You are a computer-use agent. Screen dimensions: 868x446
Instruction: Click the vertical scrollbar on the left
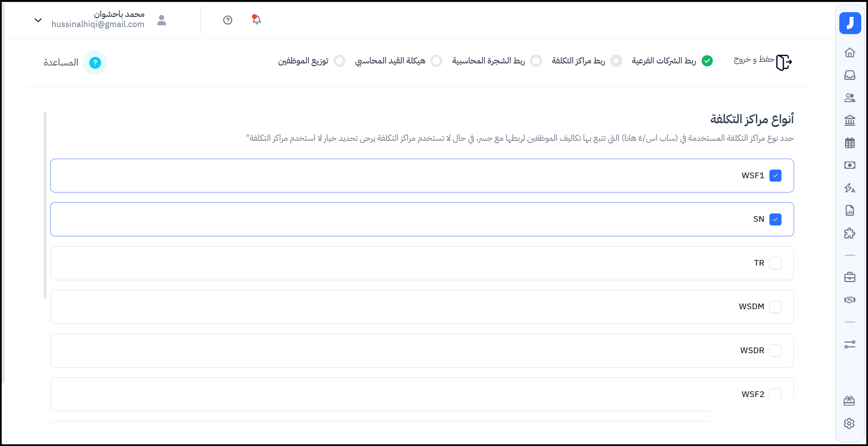point(45,205)
